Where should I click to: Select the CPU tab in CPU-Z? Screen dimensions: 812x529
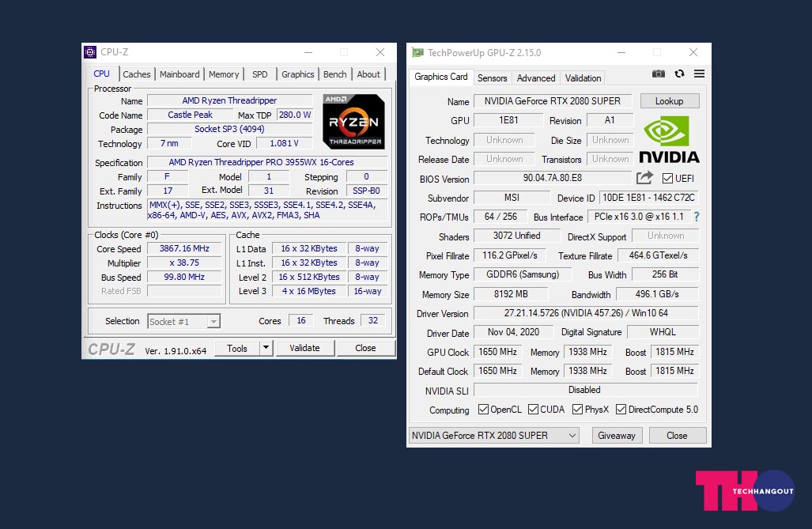coord(101,74)
